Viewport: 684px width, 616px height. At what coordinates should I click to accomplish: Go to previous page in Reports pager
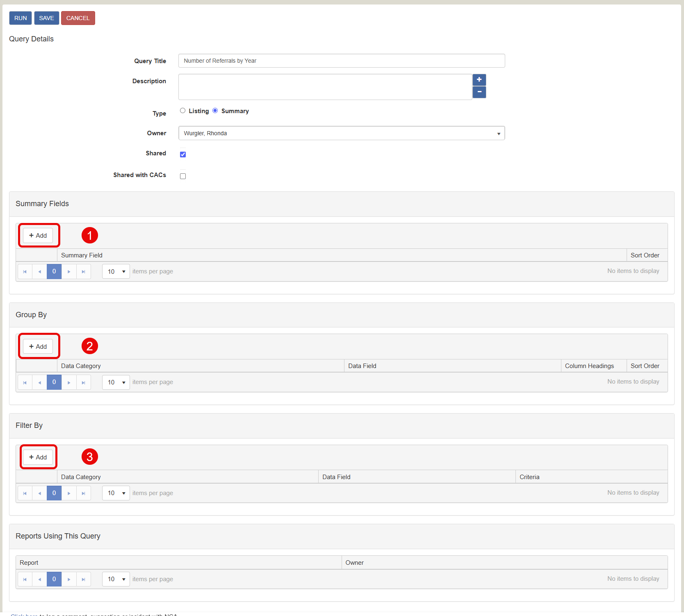pos(39,579)
